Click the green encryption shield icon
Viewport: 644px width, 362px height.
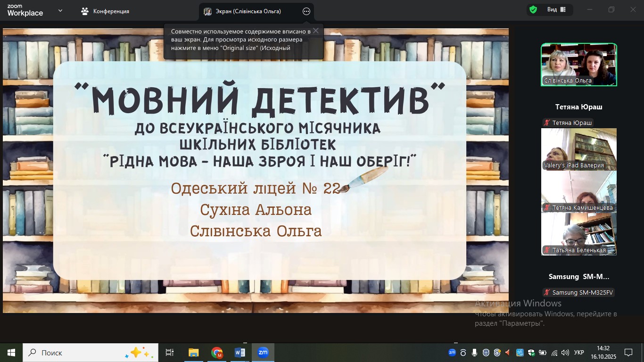click(x=533, y=10)
